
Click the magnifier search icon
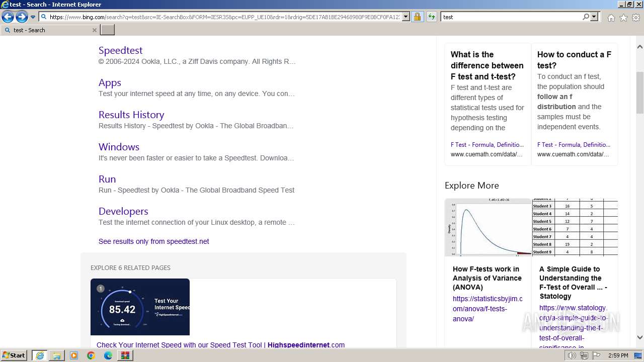click(586, 17)
